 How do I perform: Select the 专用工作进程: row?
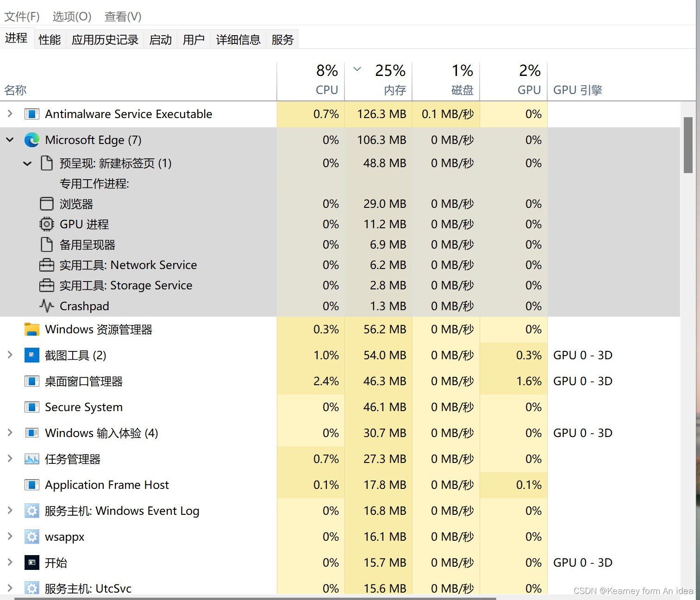point(340,183)
